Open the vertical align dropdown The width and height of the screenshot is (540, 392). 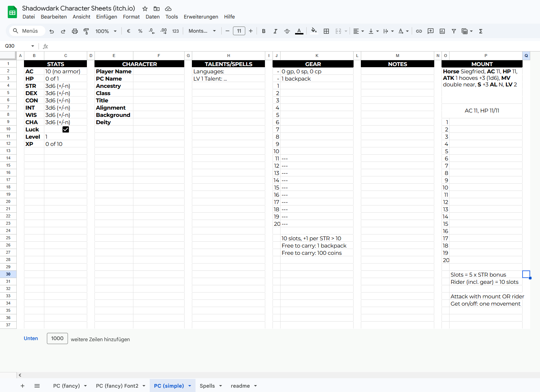374,31
